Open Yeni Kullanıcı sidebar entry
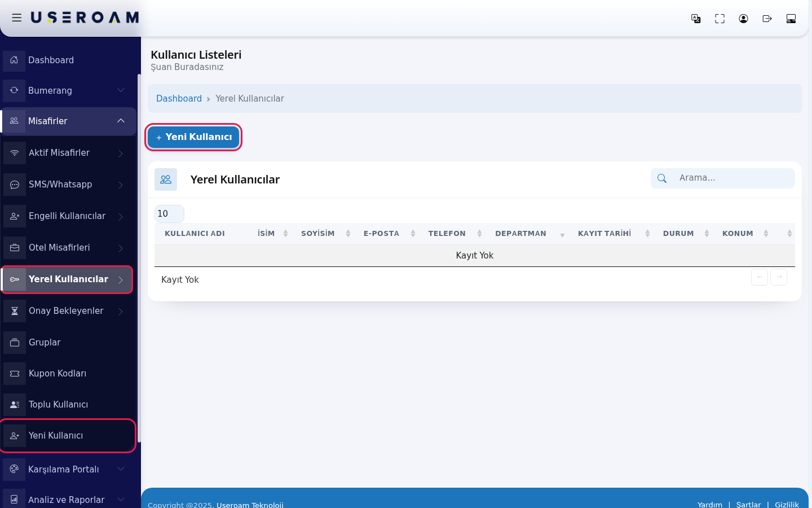Screen dimensions: 812x508 pos(68,436)
